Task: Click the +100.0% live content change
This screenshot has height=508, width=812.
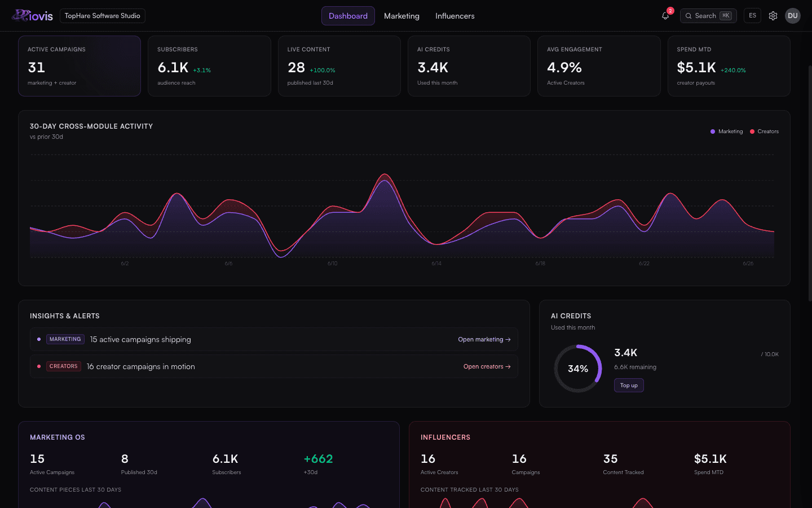Action: click(323, 71)
